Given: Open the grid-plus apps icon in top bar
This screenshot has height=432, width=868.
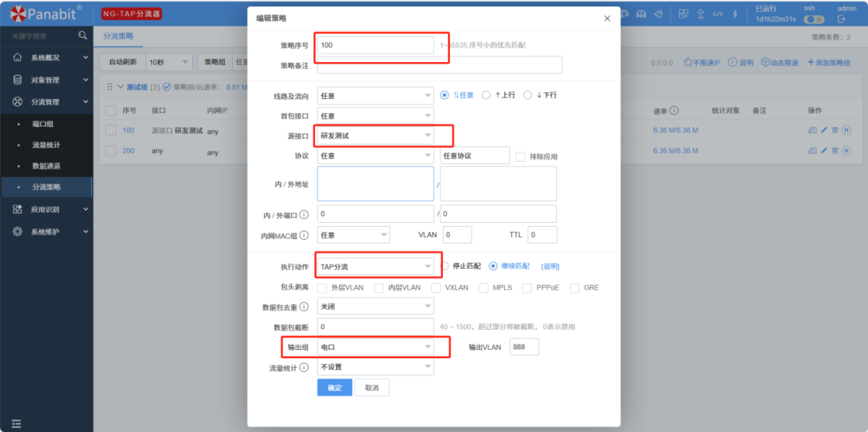Looking at the screenshot, I should click(x=684, y=14).
